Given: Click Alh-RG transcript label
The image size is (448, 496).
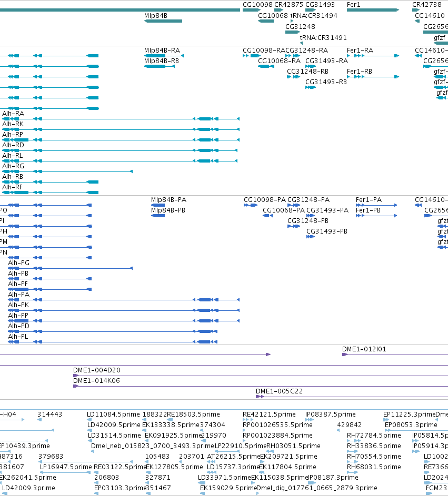Looking at the screenshot, I should (13, 166).
